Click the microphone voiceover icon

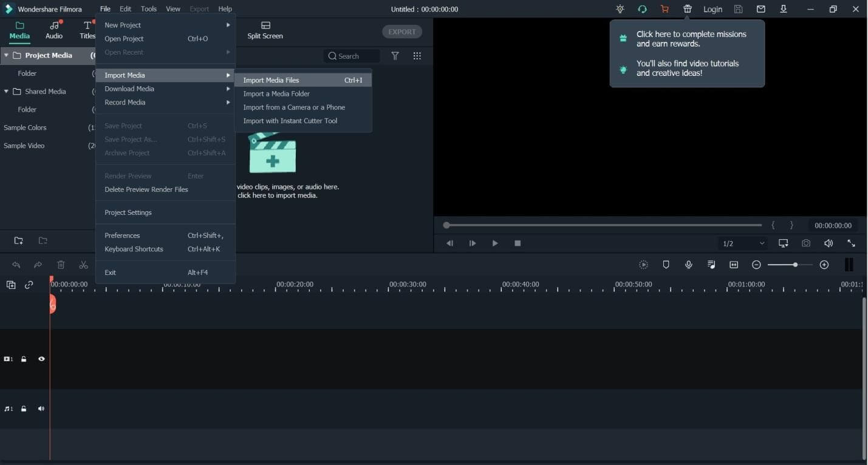click(689, 265)
